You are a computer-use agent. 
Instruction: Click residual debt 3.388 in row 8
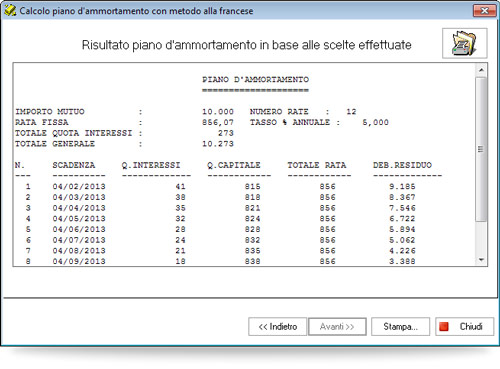[x=402, y=261]
